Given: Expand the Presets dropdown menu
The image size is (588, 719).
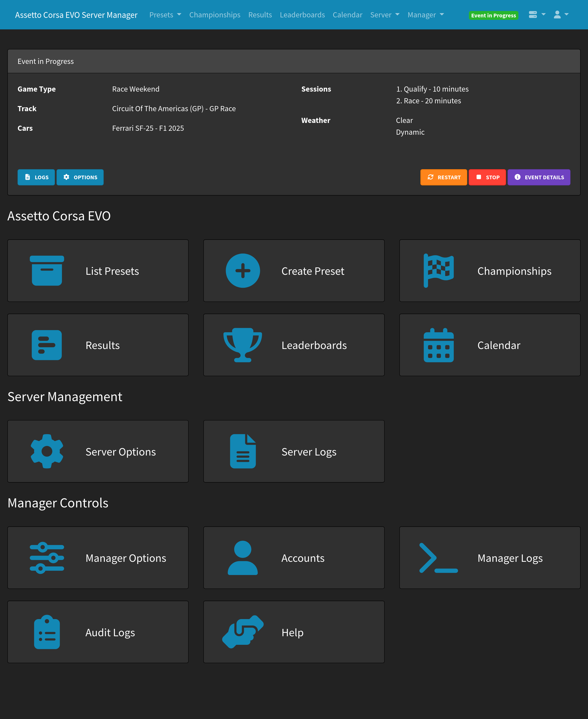Looking at the screenshot, I should (165, 14).
